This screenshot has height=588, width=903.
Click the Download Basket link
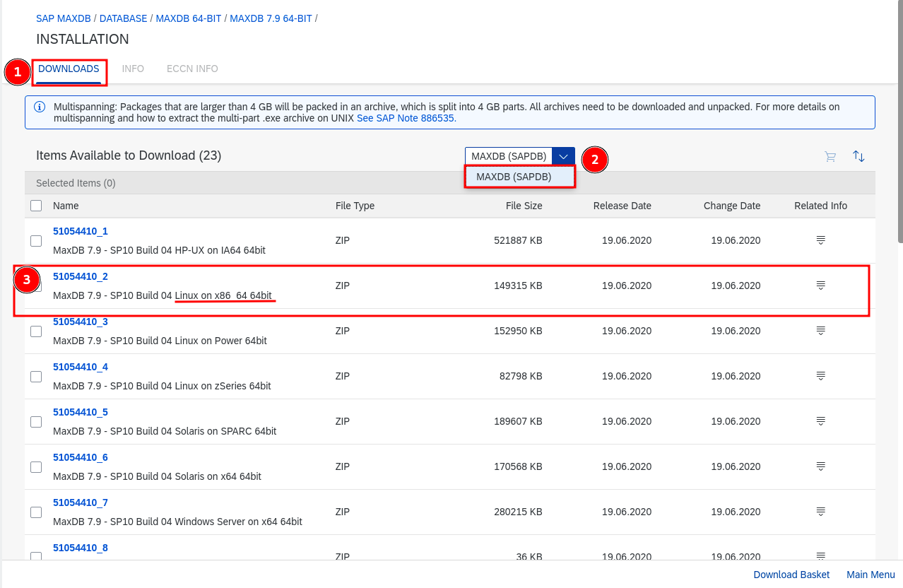click(791, 575)
